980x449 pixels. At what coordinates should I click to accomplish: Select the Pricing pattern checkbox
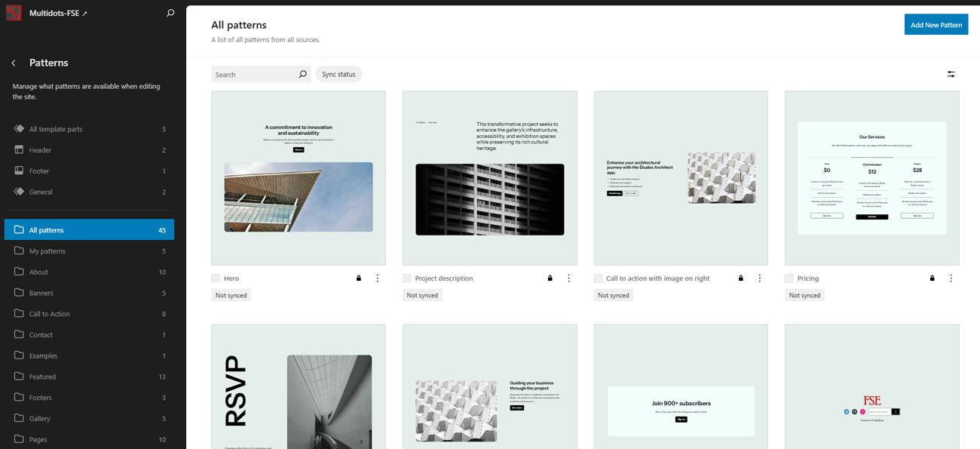coord(789,278)
